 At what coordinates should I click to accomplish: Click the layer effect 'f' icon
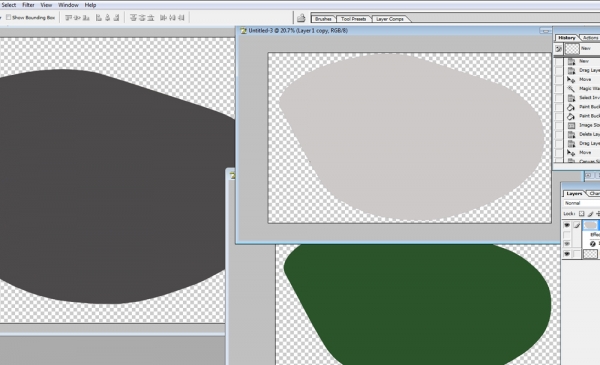point(593,244)
